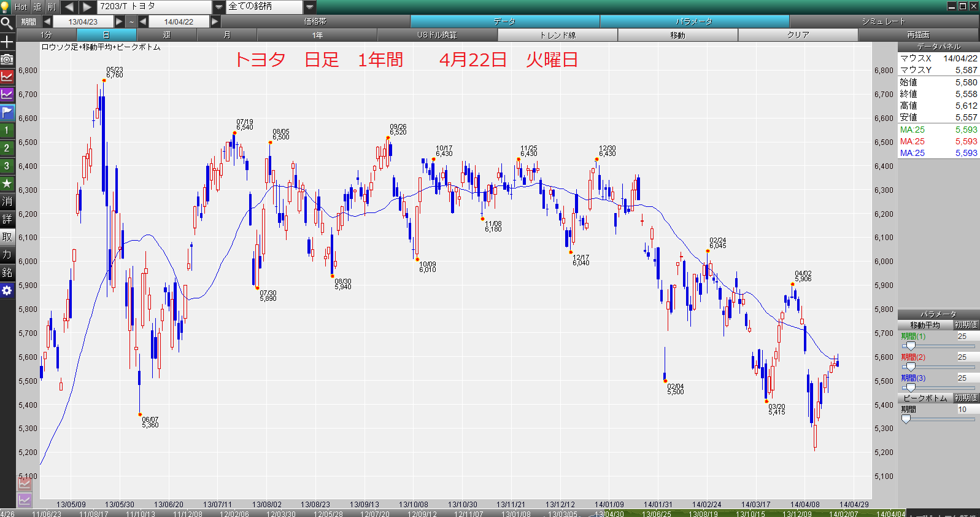Click the purple chart icon in sidebar
Viewport: 980px width, 517px height.
[x=7, y=95]
